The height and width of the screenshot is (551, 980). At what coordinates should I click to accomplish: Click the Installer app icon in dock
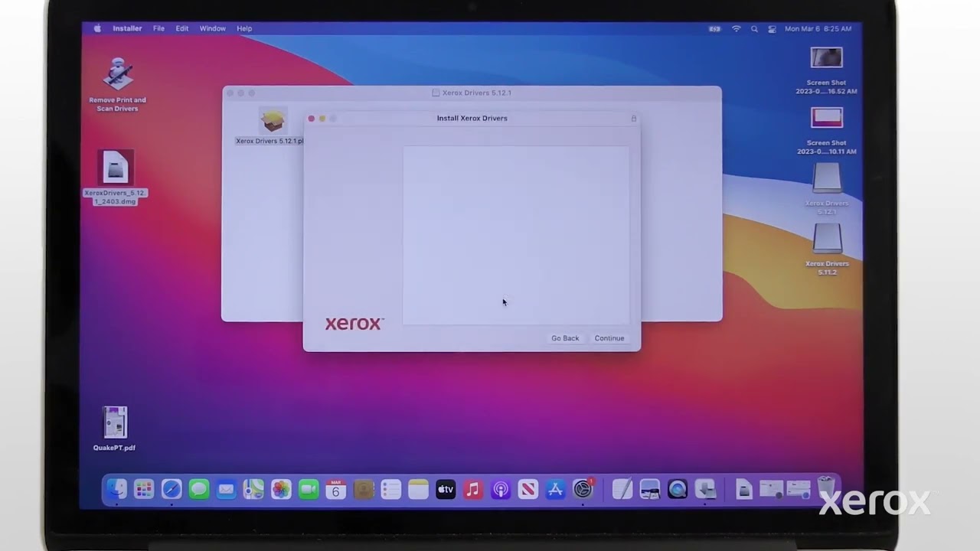705,489
